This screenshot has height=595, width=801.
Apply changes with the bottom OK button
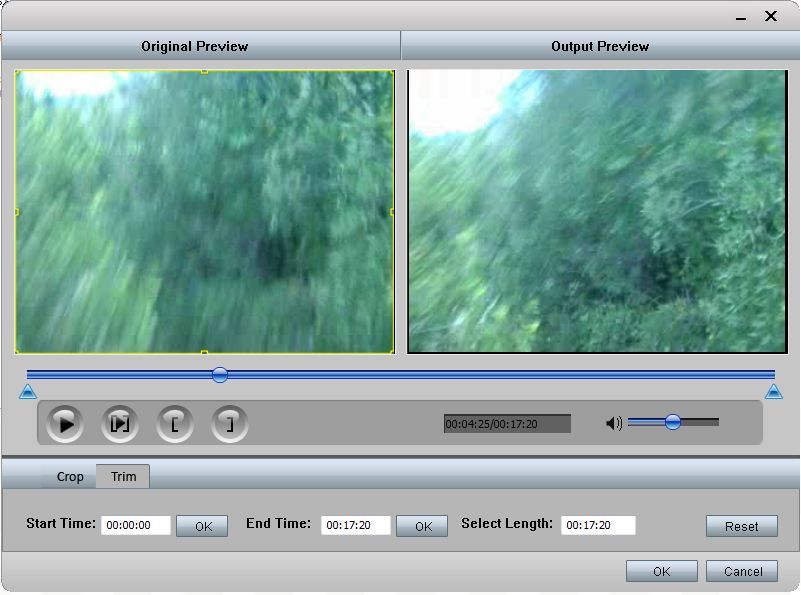point(661,571)
